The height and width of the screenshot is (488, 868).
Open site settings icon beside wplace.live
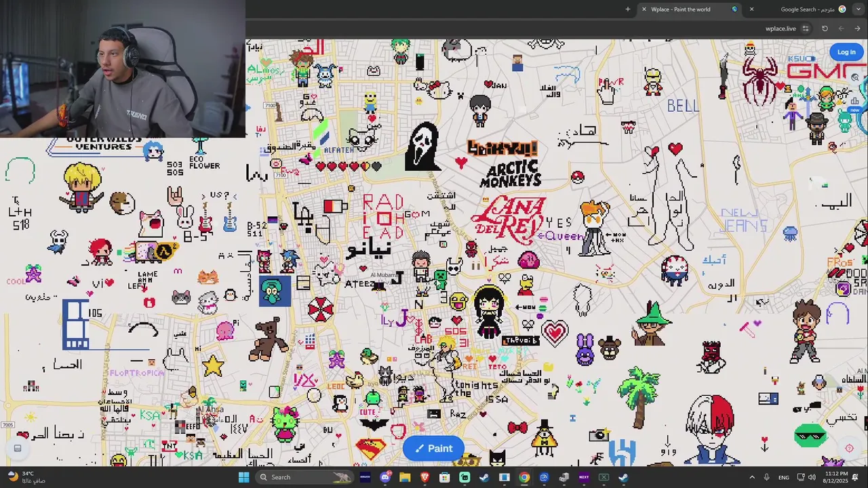point(806,28)
